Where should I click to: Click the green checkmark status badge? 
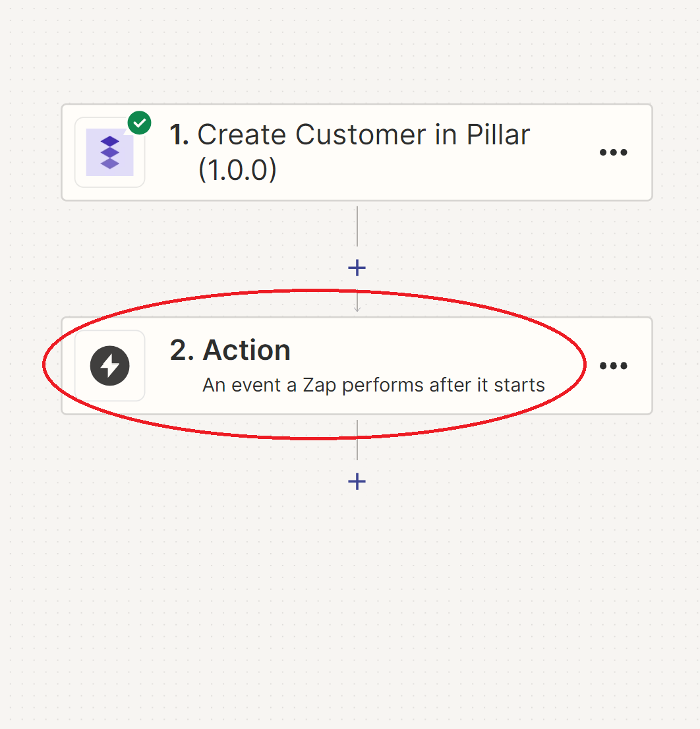[140, 123]
